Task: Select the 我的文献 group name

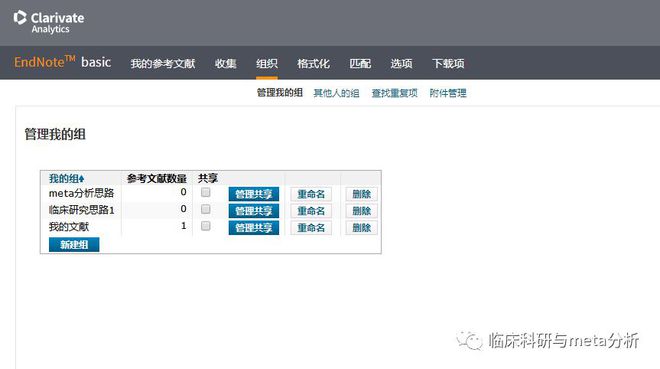Action: (x=69, y=227)
